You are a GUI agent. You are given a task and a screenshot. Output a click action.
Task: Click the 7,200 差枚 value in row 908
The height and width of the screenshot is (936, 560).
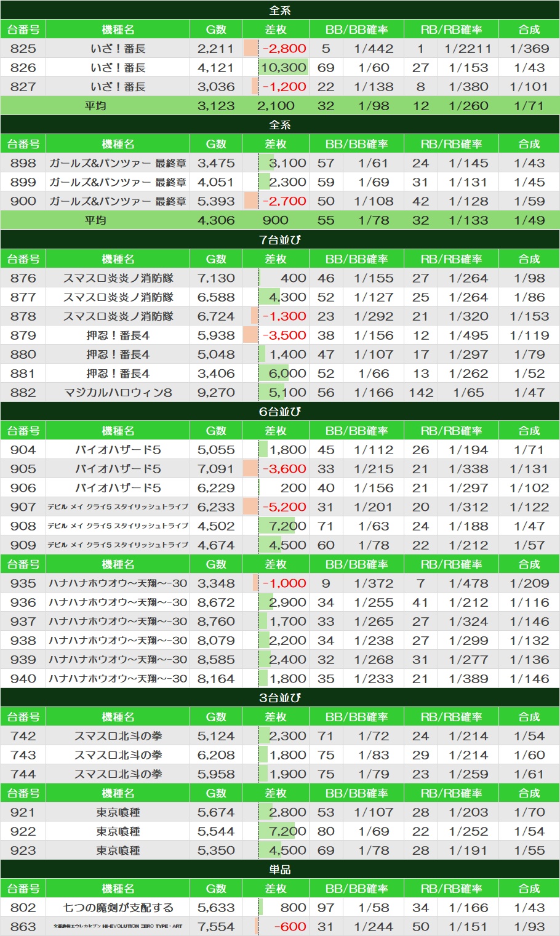pyautogui.click(x=287, y=526)
